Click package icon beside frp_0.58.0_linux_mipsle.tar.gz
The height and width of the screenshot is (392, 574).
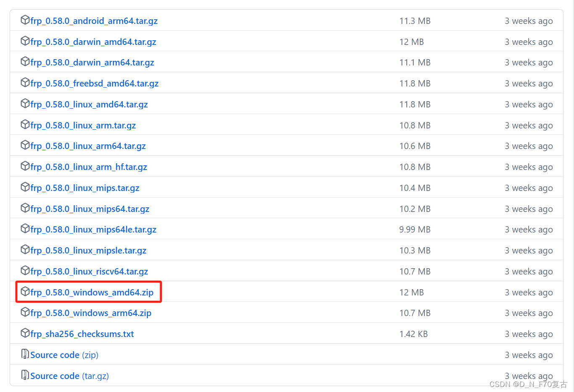[25, 249]
